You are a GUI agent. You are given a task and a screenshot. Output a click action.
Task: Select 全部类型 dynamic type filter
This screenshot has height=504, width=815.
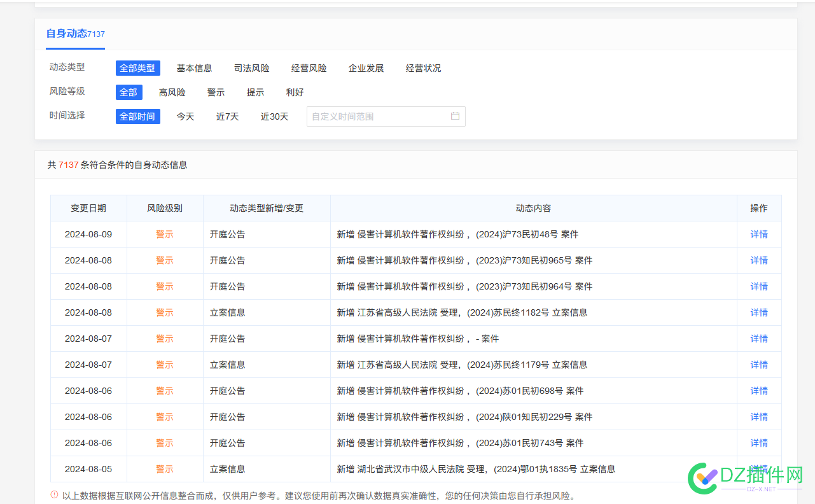[x=137, y=68]
